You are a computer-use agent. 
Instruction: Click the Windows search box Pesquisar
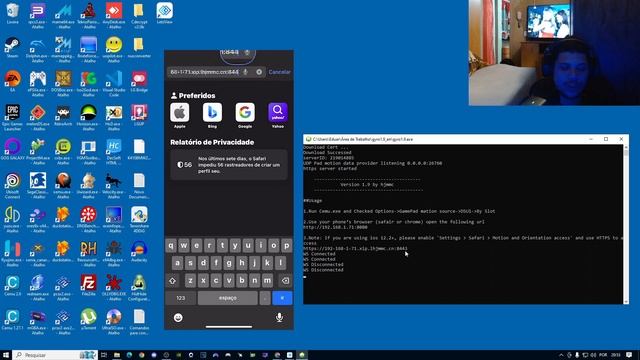[55, 355]
